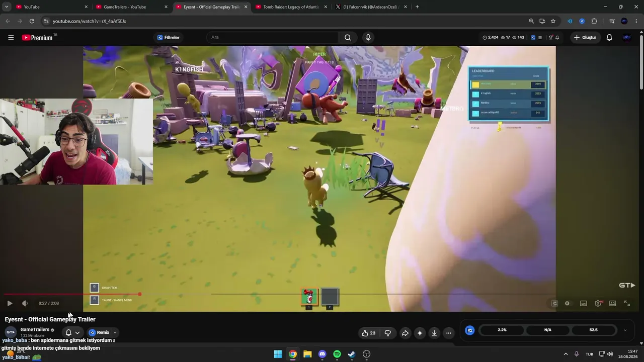This screenshot has width=644, height=362.
Task: Click the vidIQ icon in player controls
Action: pos(554,303)
